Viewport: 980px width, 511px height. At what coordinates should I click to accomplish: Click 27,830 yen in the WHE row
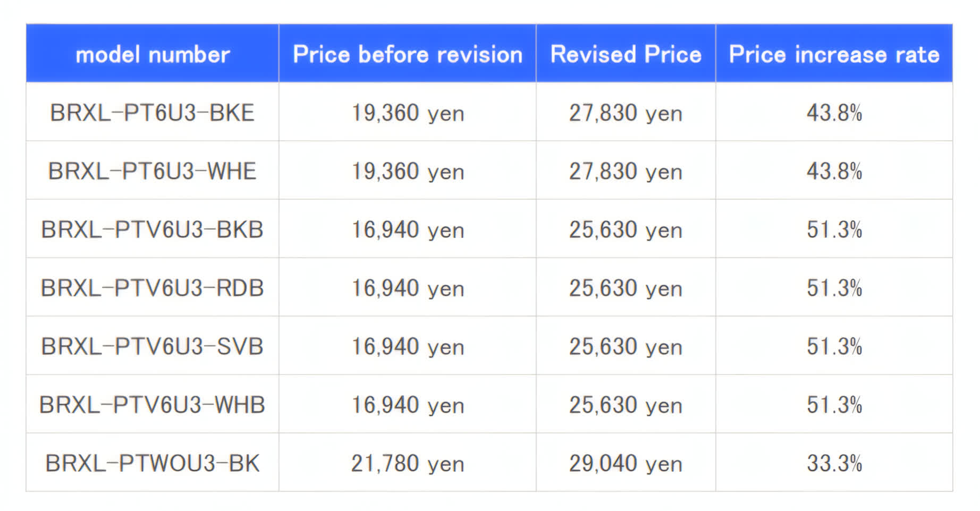pyautogui.click(x=626, y=171)
